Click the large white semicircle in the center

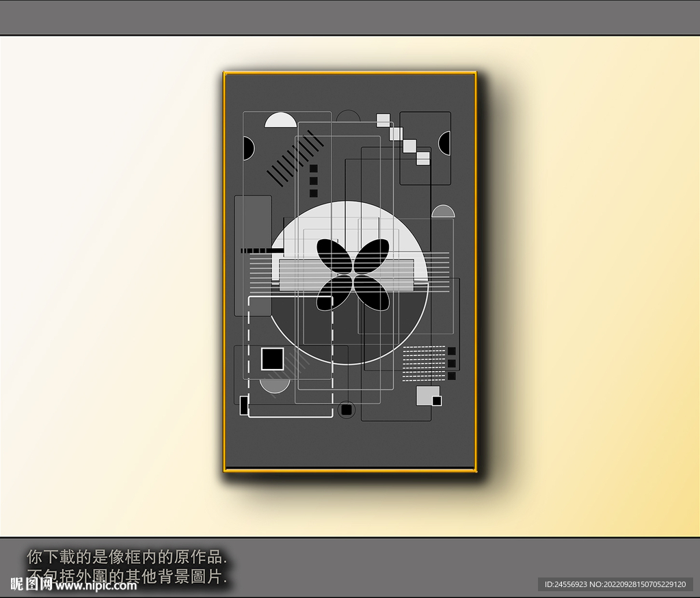click(349, 241)
